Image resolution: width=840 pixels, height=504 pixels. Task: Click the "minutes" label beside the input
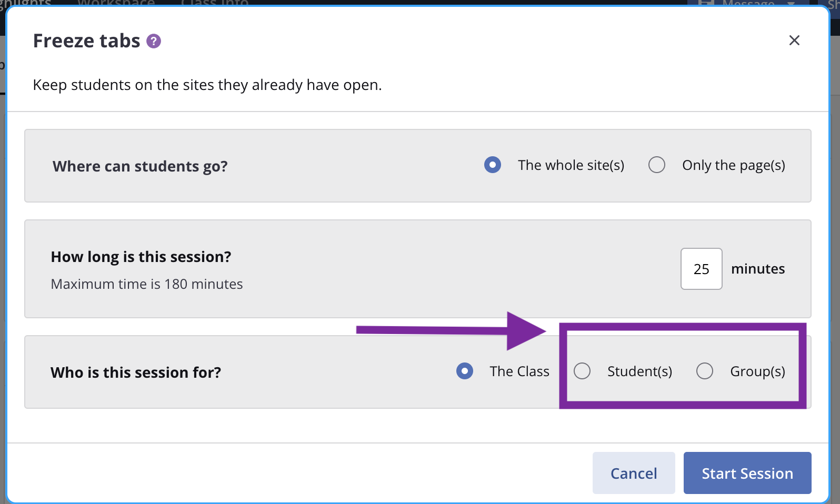(x=758, y=269)
